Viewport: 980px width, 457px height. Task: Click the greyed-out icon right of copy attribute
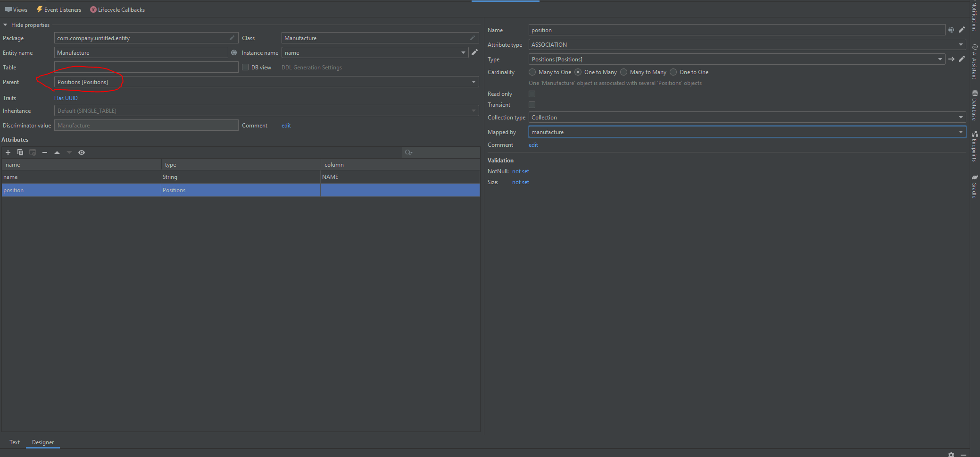coord(33,152)
